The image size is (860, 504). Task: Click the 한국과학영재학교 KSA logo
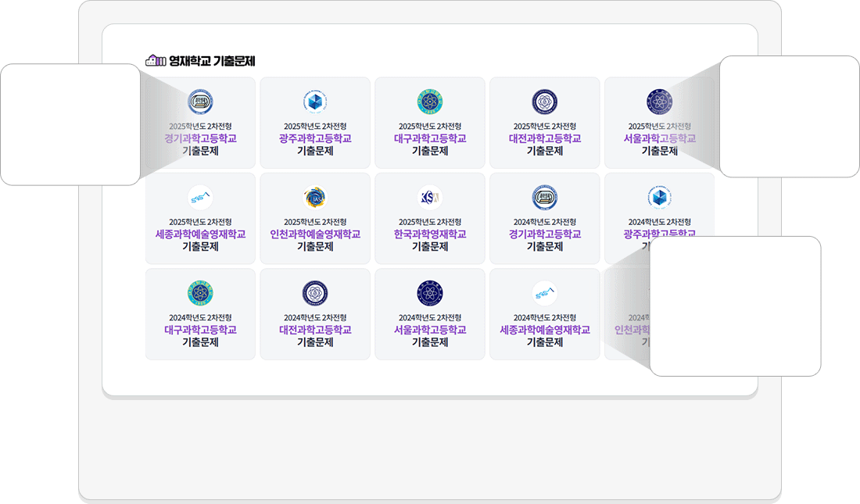(x=430, y=198)
